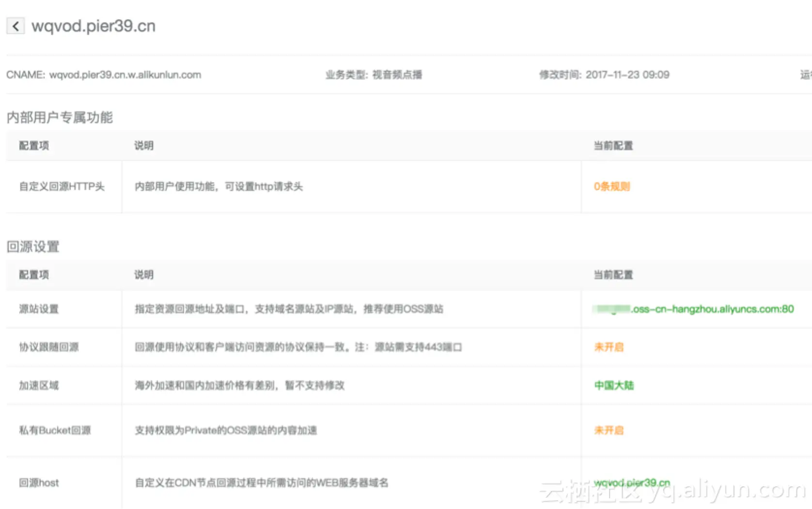Click the 内部用户专属功能 section heading
812x509 pixels.
pos(60,117)
